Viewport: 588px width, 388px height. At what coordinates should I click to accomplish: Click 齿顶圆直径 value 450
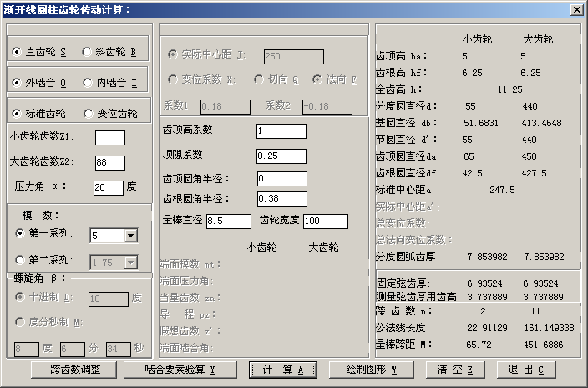pyautogui.click(x=530, y=156)
